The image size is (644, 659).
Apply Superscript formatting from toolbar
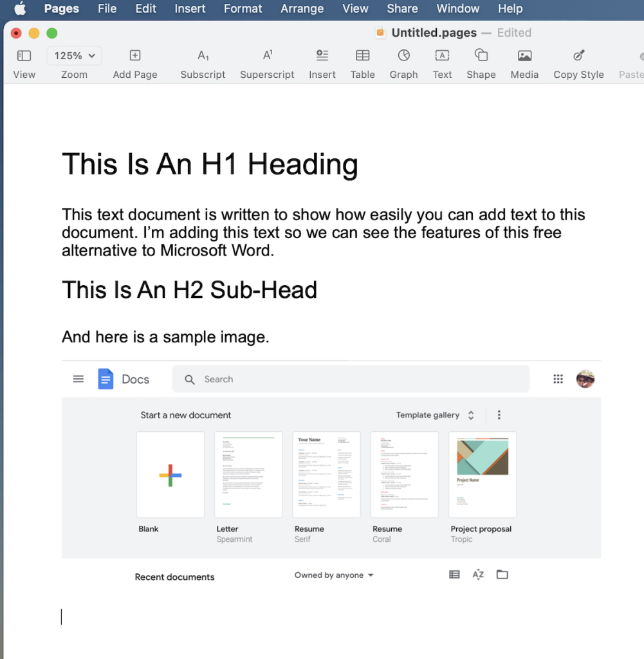click(267, 55)
